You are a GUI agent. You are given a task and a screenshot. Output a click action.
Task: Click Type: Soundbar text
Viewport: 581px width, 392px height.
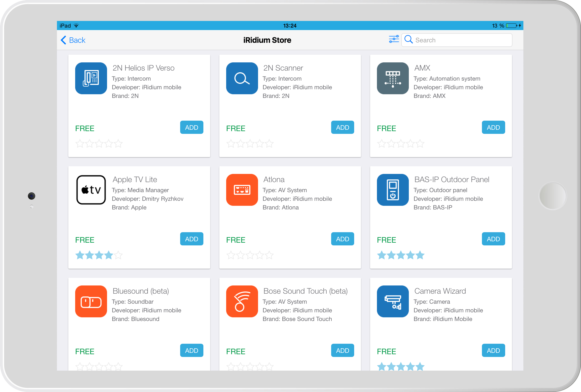click(133, 302)
